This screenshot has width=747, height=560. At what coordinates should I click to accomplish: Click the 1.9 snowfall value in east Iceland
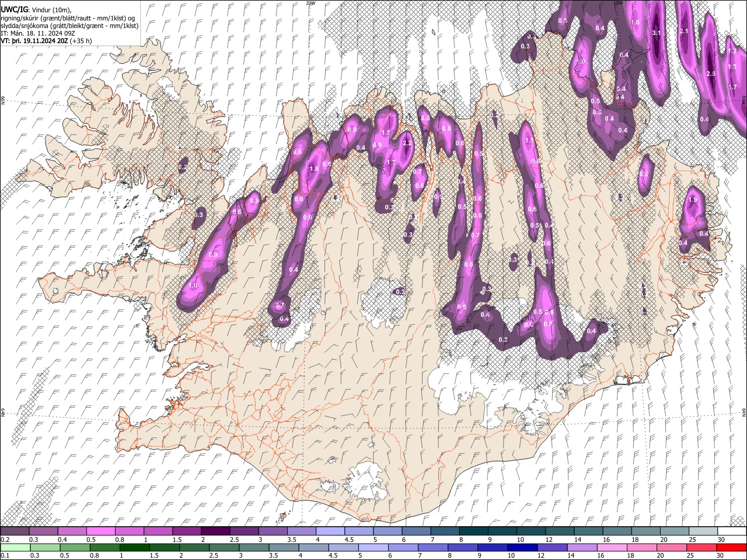click(693, 199)
